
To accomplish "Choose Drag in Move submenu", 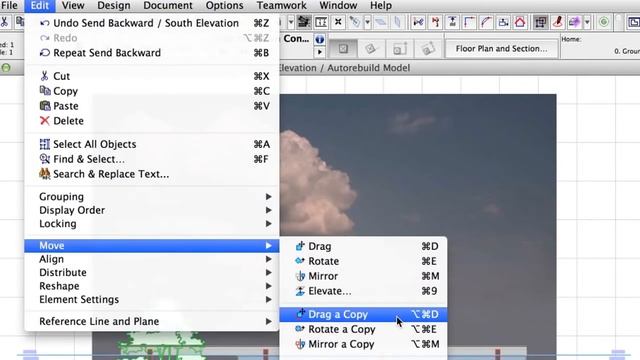I will pyautogui.click(x=363, y=247).
